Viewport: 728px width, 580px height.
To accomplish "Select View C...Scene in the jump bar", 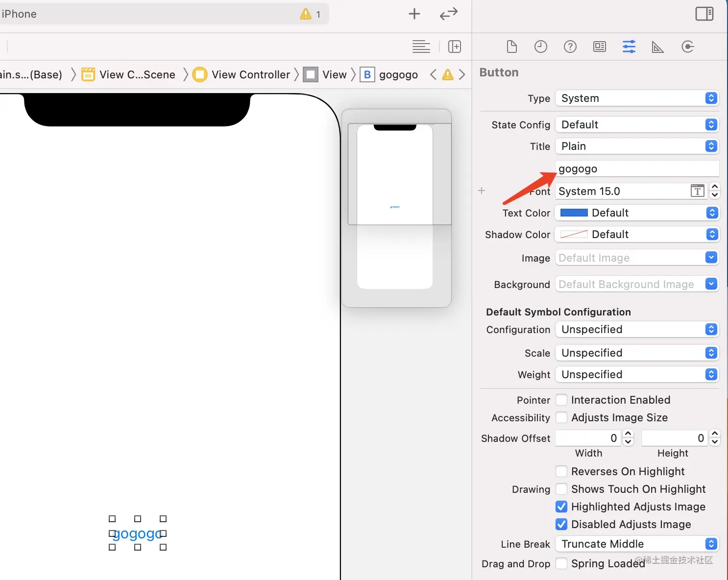I will 137,74.
